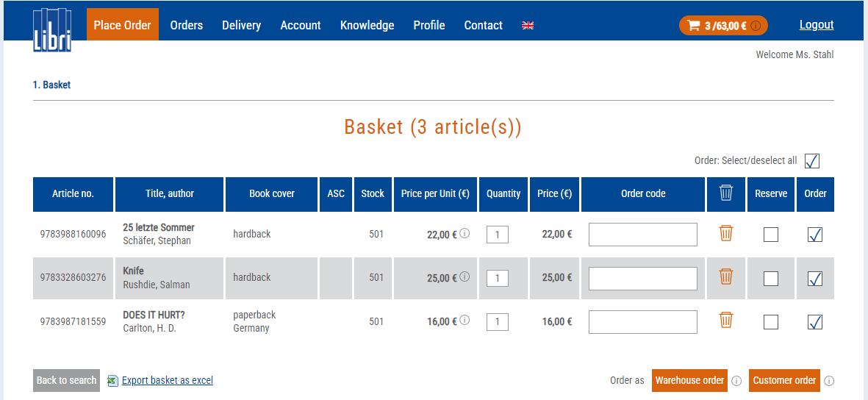Click the Logout link
Viewport: 868px width, 400px height.
click(x=817, y=24)
